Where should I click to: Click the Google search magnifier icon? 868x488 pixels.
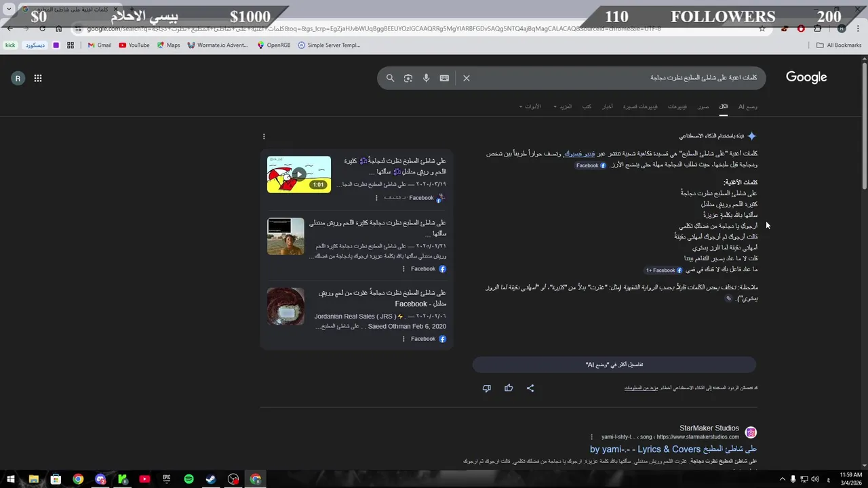click(390, 78)
